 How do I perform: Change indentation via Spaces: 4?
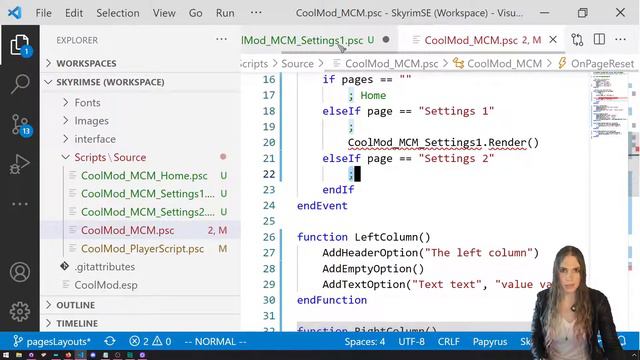364,341
